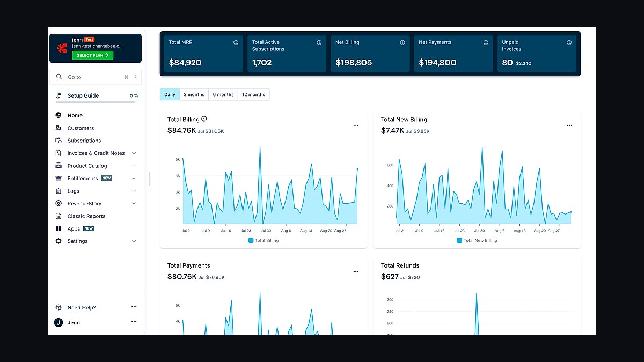
Task: Click the Total Payments $80.76K value
Action: (x=181, y=277)
